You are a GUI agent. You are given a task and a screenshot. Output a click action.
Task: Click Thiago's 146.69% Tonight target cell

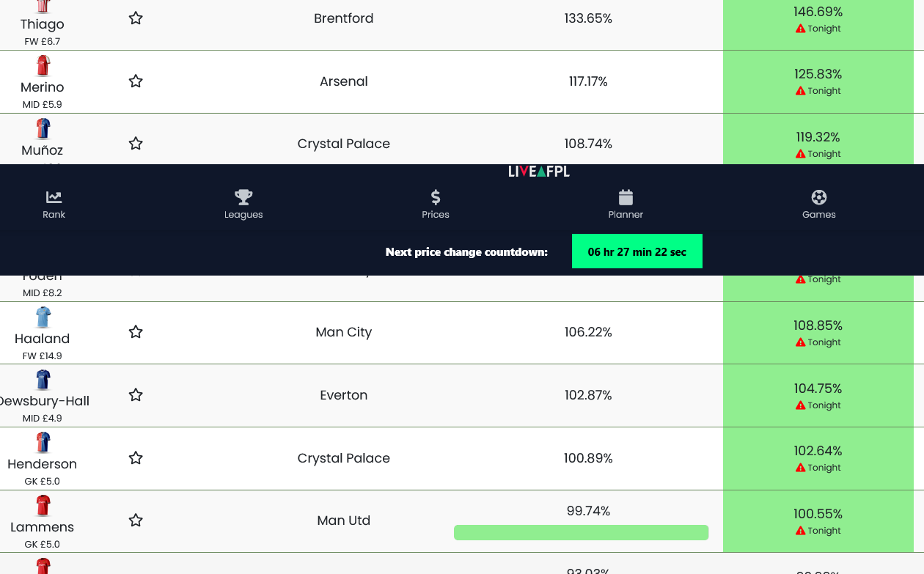[818, 20]
